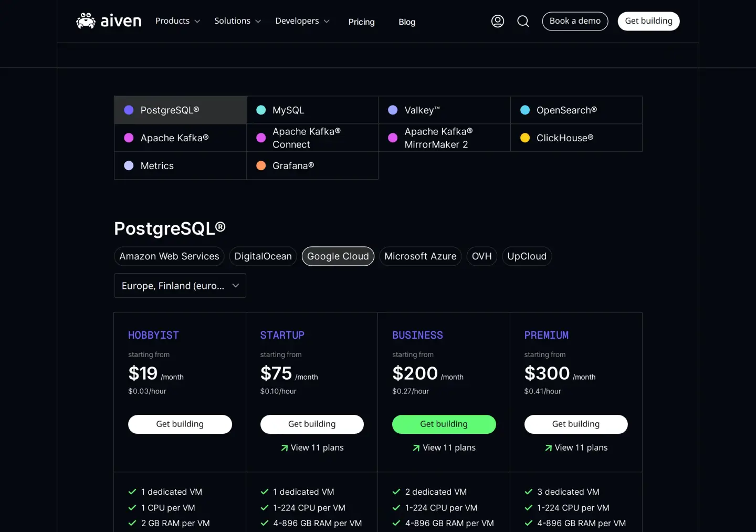Choose OVH cloud provider
This screenshot has width=756, height=532.
482,256
